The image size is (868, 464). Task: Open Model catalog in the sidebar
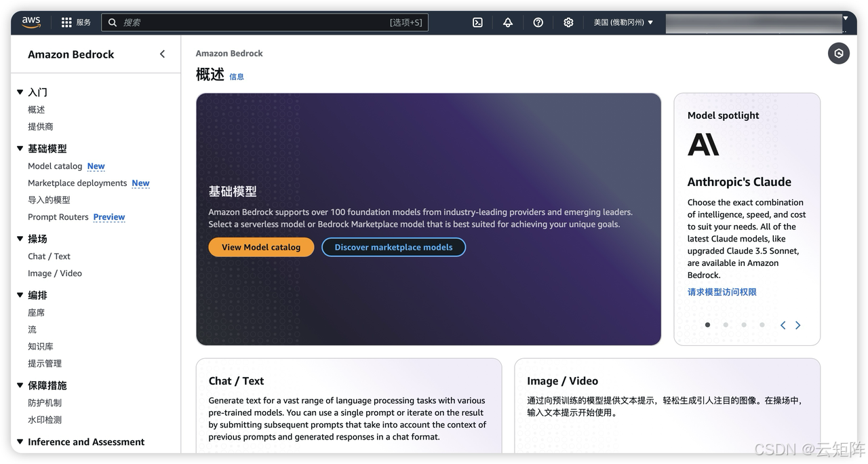(55, 166)
